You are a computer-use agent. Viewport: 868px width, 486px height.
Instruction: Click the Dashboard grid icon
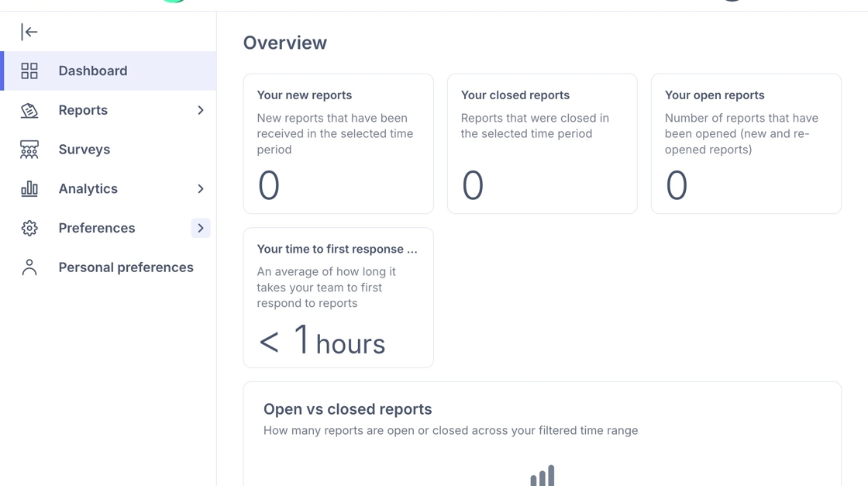[29, 71]
